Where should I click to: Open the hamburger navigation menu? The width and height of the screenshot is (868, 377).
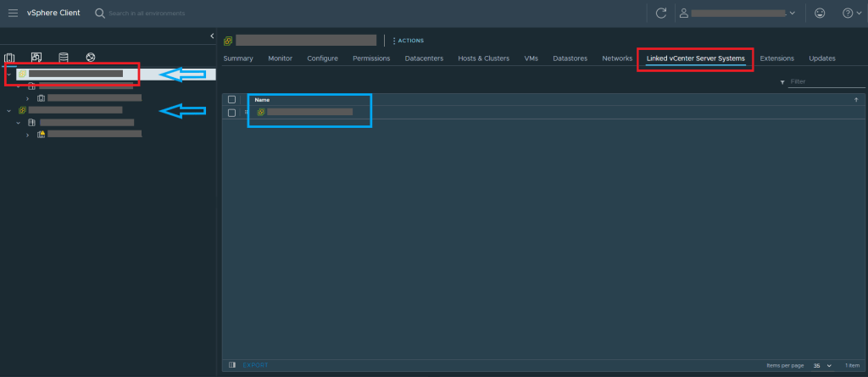point(13,14)
